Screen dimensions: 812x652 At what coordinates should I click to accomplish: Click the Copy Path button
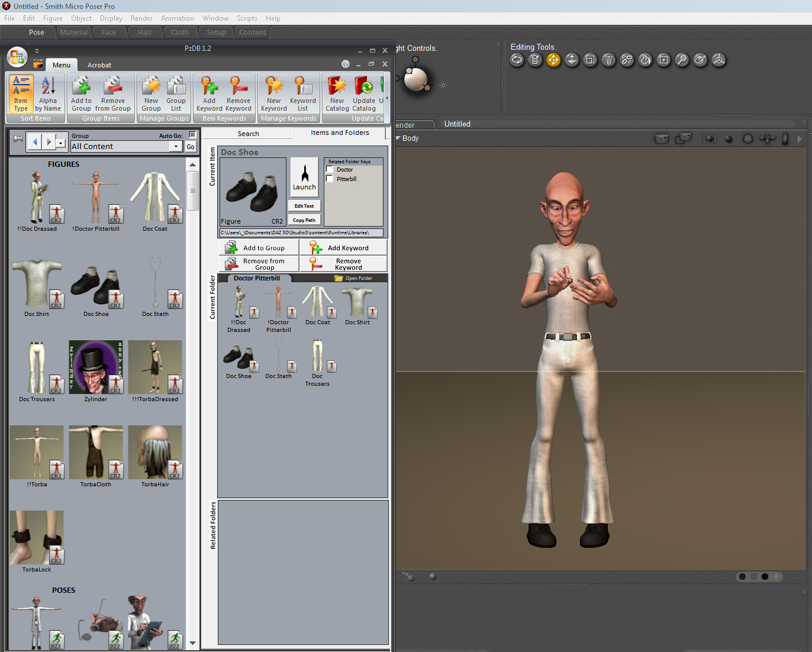[x=304, y=220]
